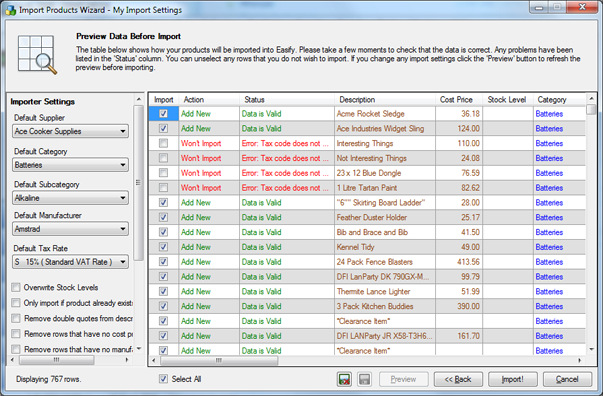The width and height of the screenshot is (603, 396).
Task: Untick import checkbox for Acme Rocket Sledge
Action: click(163, 114)
